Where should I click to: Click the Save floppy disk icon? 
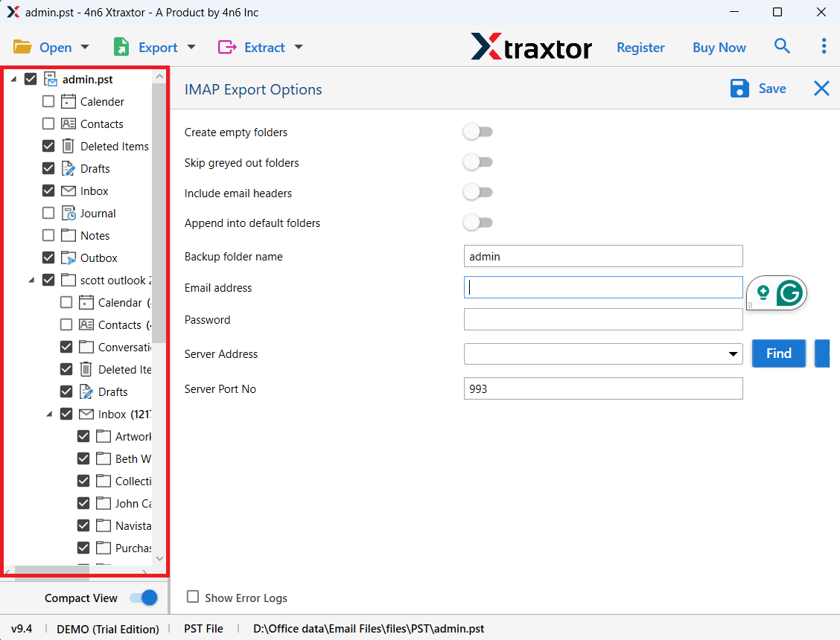[x=739, y=89]
